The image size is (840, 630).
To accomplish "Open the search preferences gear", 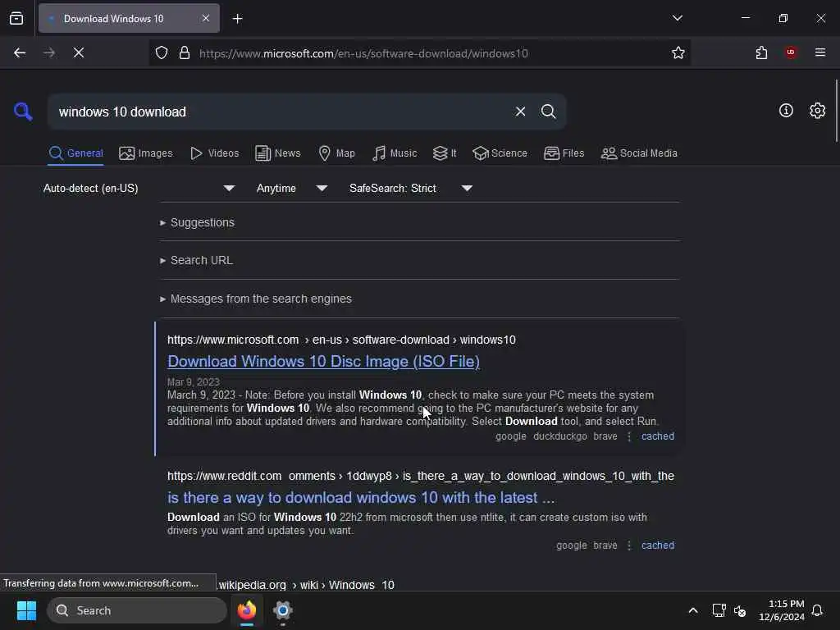I will click(817, 111).
